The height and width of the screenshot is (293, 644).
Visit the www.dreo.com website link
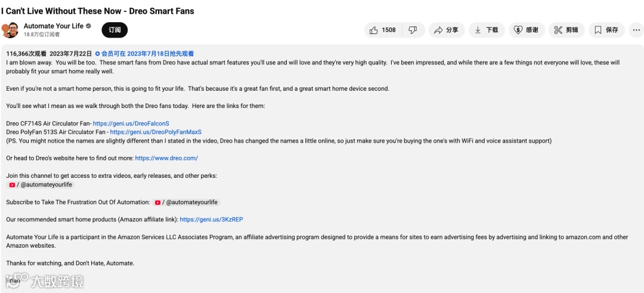pyautogui.click(x=166, y=158)
